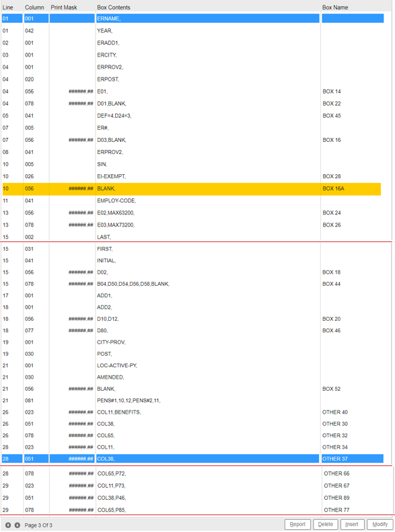
Task: Select the COL65,P85 row named OTHER 77
Action: coord(192,510)
